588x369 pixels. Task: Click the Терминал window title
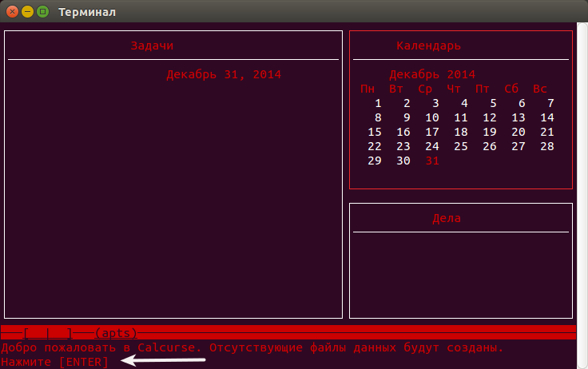pos(87,12)
